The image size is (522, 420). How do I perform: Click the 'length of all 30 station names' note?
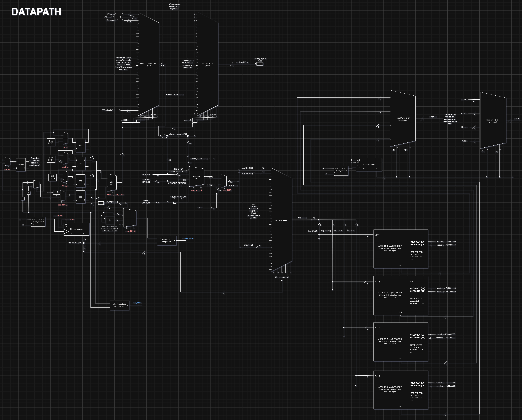(x=188, y=64)
